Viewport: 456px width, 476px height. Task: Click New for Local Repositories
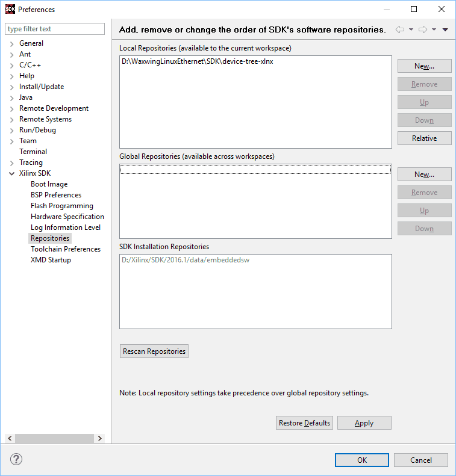pos(424,66)
